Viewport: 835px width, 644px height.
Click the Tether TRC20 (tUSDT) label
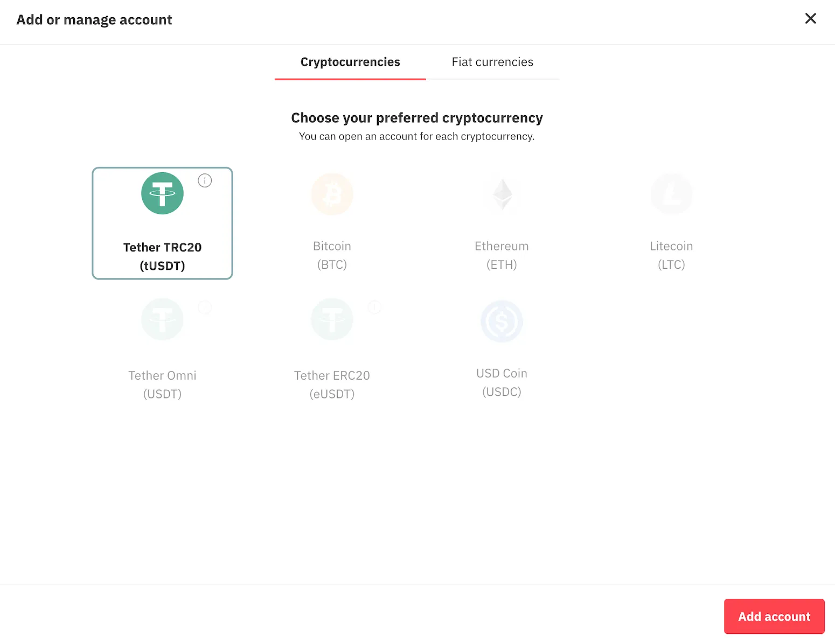coord(162,256)
